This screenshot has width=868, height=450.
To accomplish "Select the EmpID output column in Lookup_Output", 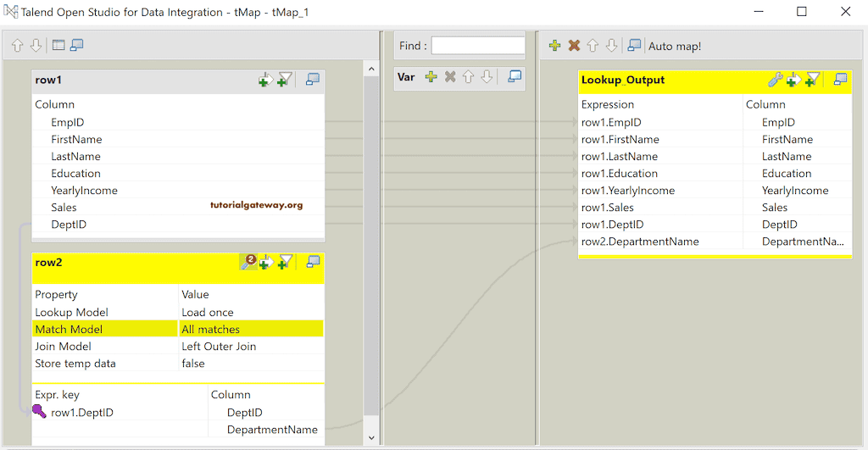I will tap(778, 122).
